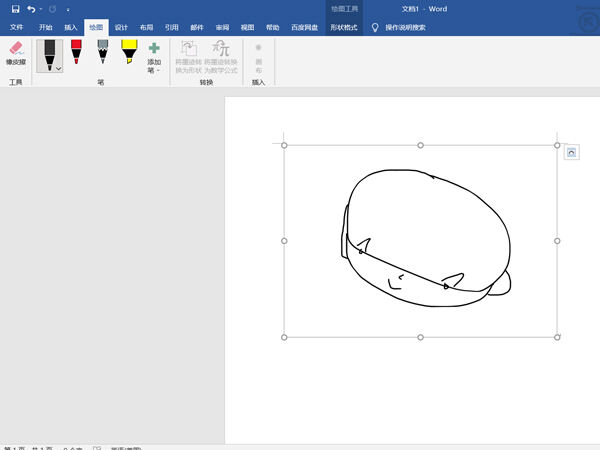Choose the gray pencil tool
Viewport: 600px width, 450px height.
pyautogui.click(x=102, y=52)
